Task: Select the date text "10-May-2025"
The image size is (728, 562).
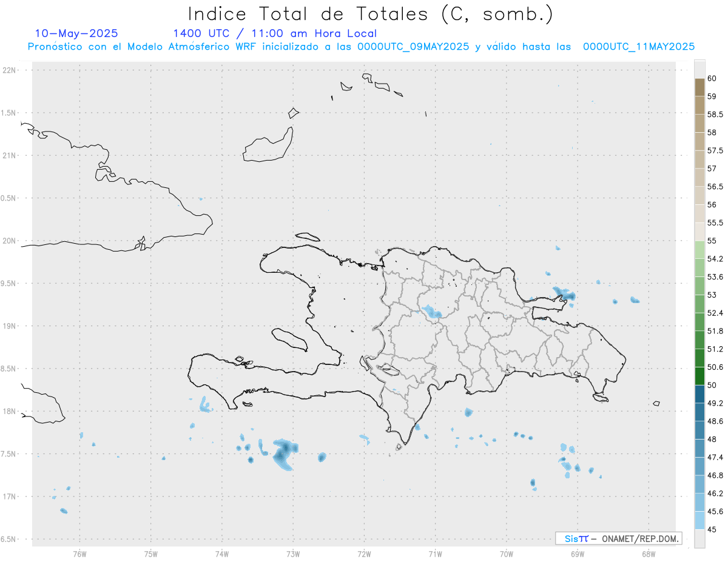Action: [x=76, y=33]
